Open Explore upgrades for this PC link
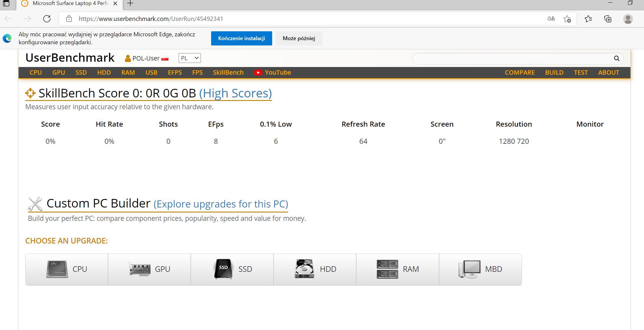This screenshot has width=644, height=330. click(221, 204)
